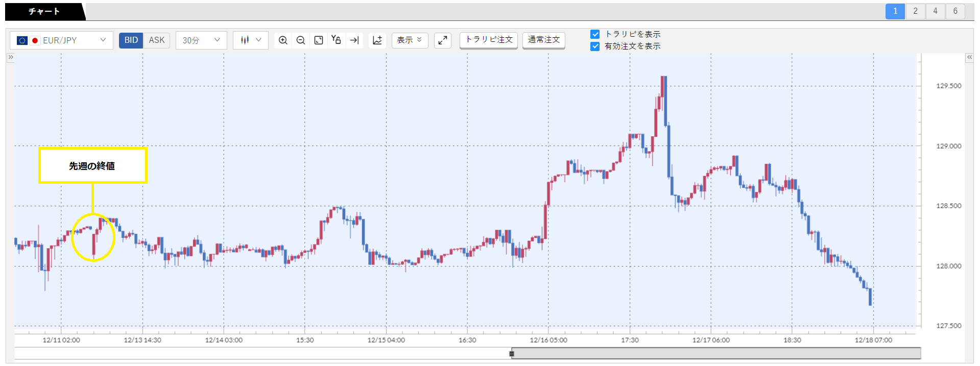The height and width of the screenshot is (366, 980).
Task: Zoom in on the chart
Action: tap(283, 40)
